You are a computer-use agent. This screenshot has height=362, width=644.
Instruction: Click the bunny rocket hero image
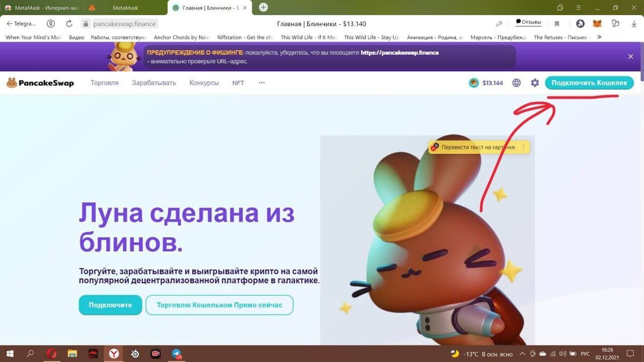coord(427,240)
